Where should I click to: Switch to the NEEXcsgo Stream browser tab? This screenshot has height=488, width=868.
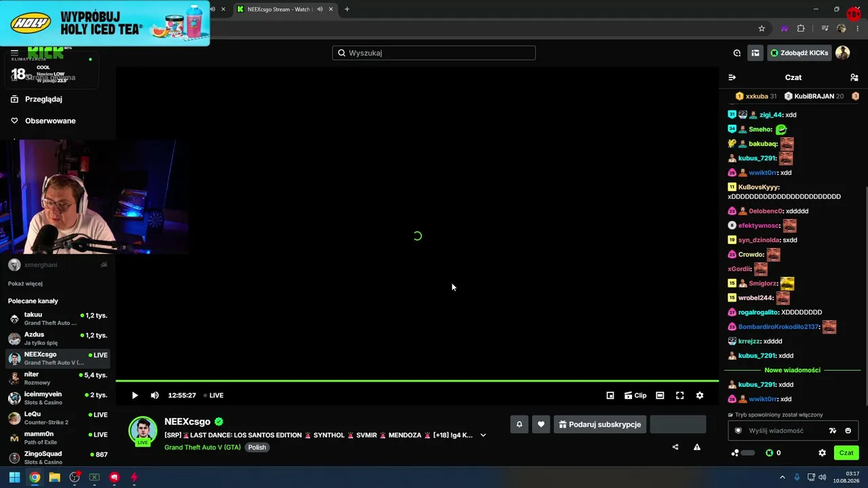(278, 9)
